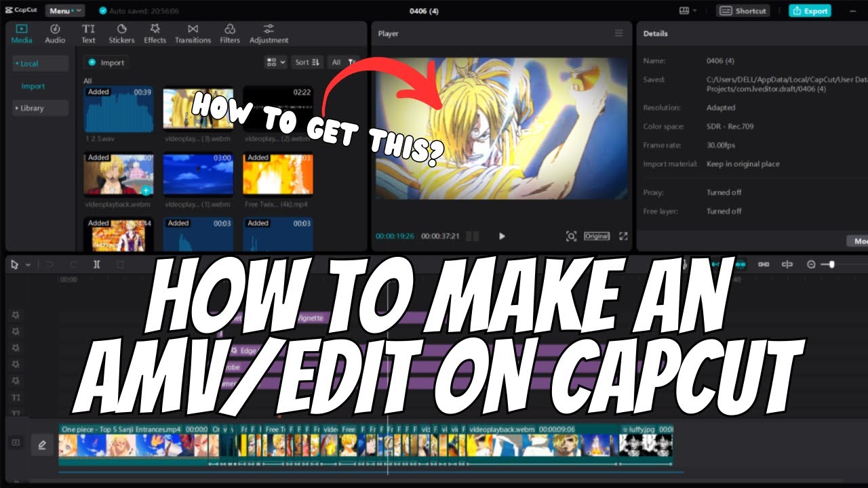
Task: Click the timeline zoom-out minus icon
Action: point(811,264)
